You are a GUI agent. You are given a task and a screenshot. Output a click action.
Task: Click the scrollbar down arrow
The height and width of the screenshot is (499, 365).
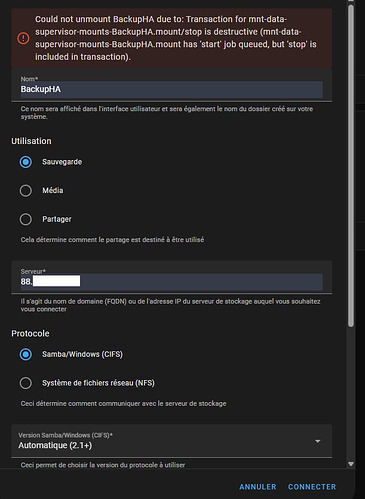pyautogui.click(x=350, y=464)
